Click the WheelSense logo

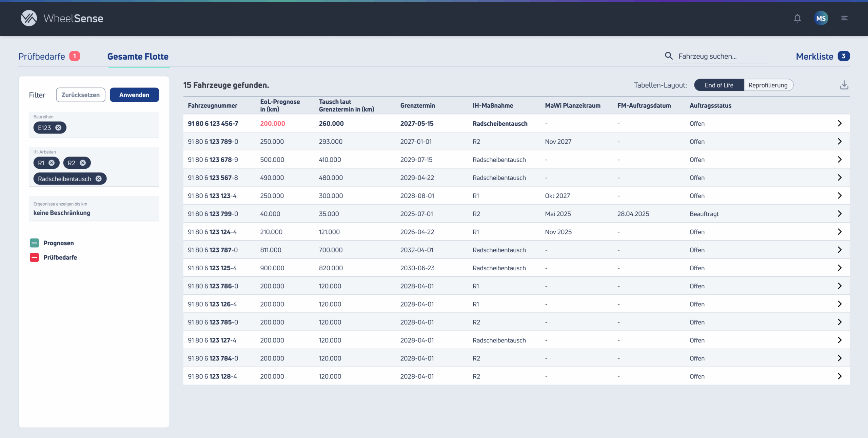[x=62, y=18]
